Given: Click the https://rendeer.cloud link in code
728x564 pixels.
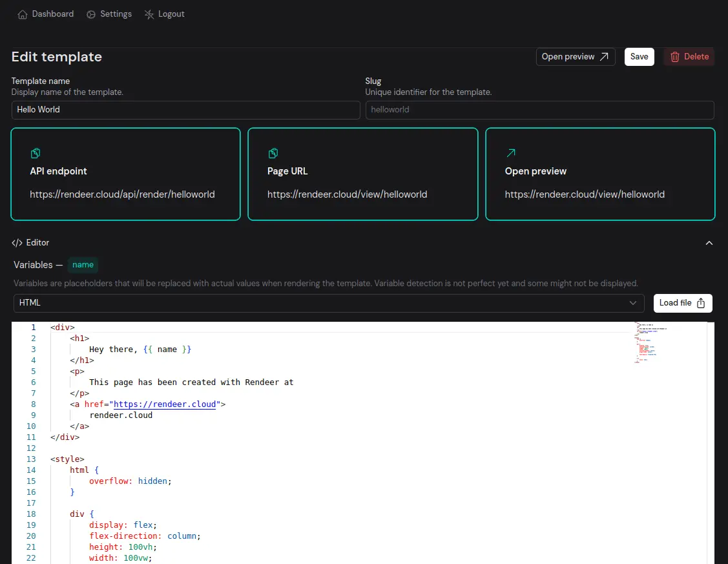Looking at the screenshot, I should [x=164, y=404].
